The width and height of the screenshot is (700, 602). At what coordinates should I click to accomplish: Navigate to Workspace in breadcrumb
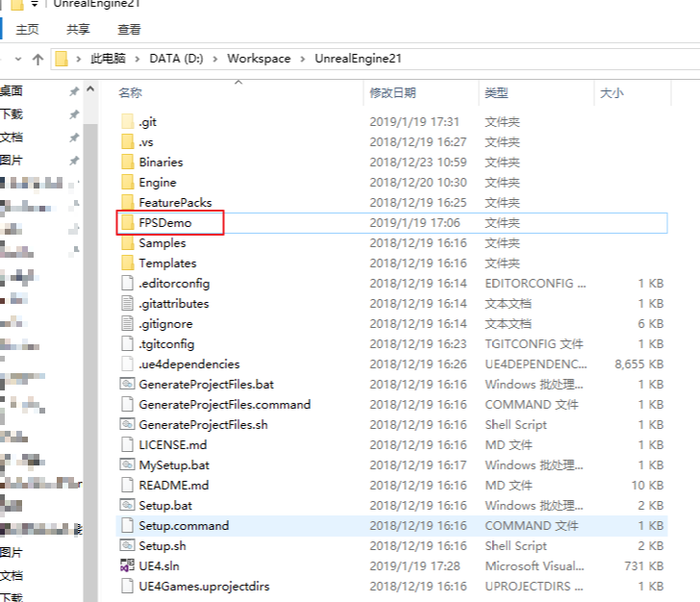point(259,59)
